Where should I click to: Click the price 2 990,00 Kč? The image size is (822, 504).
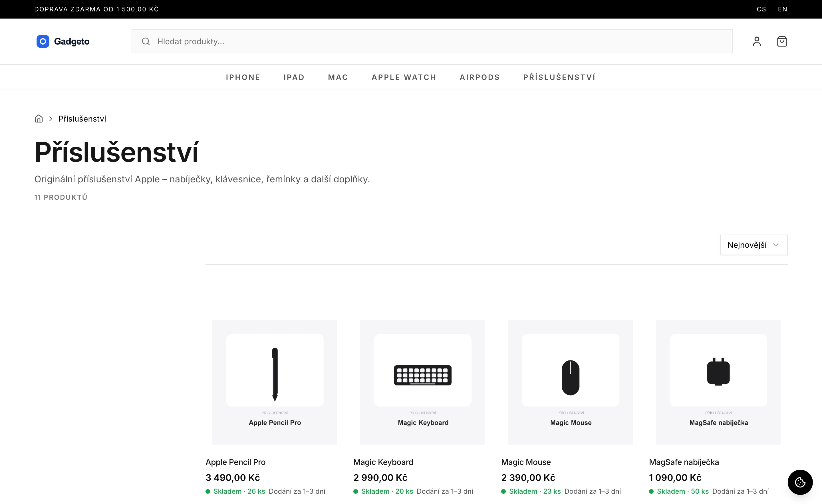point(380,478)
